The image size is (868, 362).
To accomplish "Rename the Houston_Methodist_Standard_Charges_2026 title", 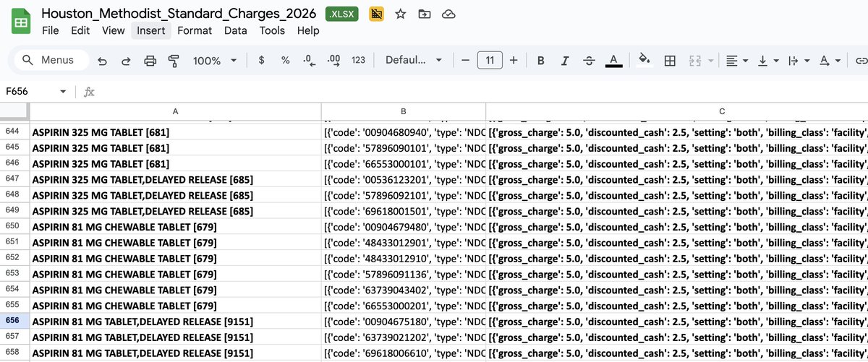I will [x=180, y=14].
